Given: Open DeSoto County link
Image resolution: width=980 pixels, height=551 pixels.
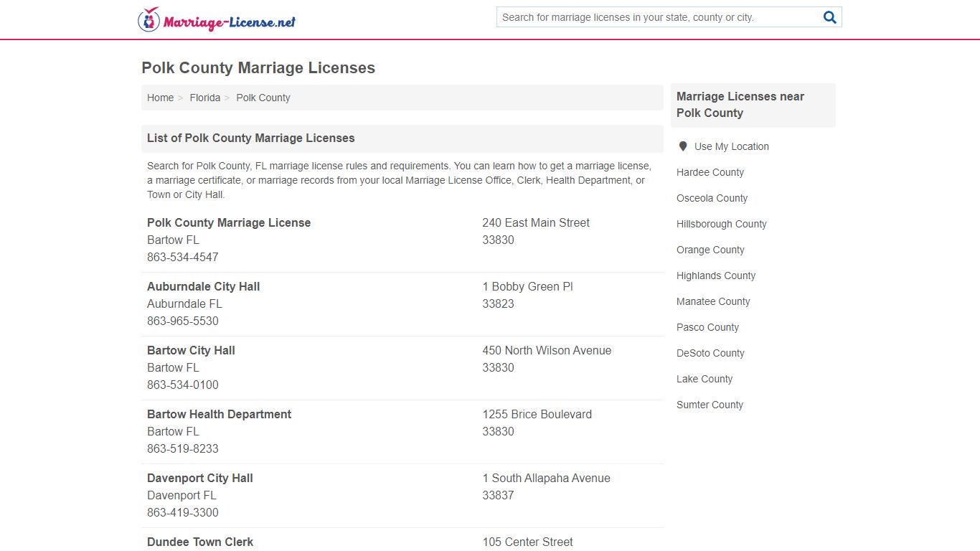Looking at the screenshot, I should pos(710,353).
